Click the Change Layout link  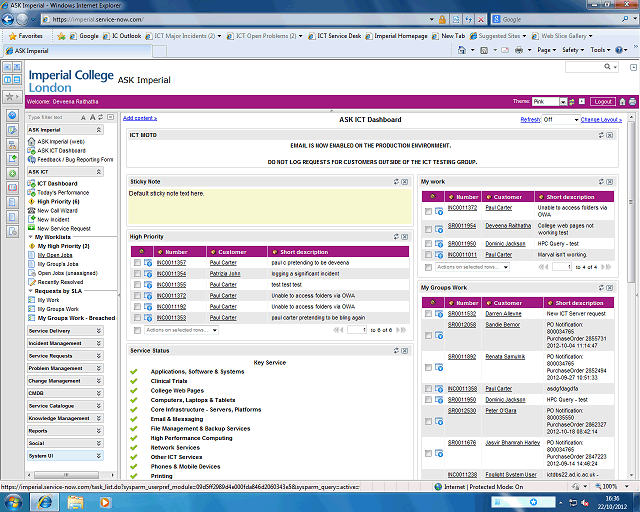click(x=601, y=119)
